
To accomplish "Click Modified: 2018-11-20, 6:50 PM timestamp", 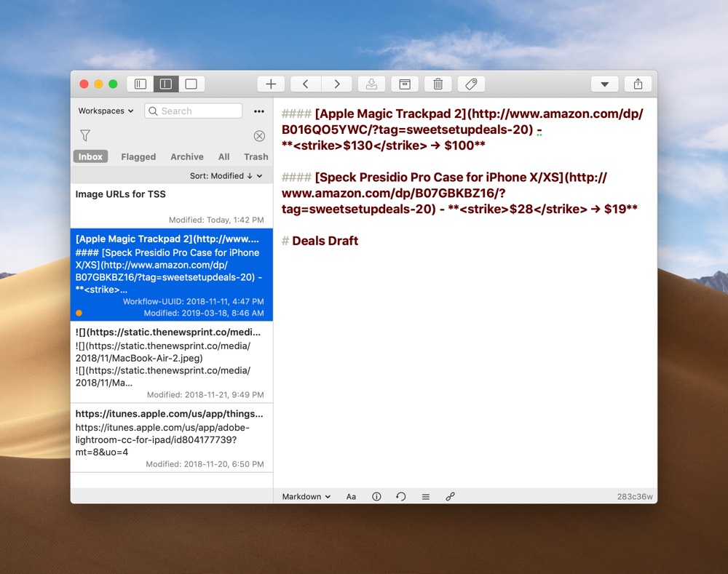I will [205, 464].
